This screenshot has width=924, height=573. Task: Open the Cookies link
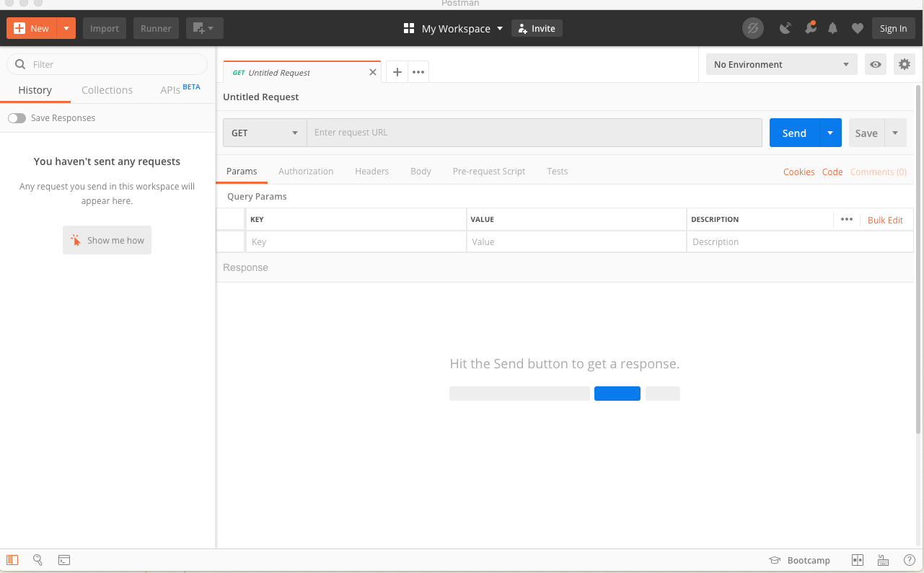click(799, 172)
